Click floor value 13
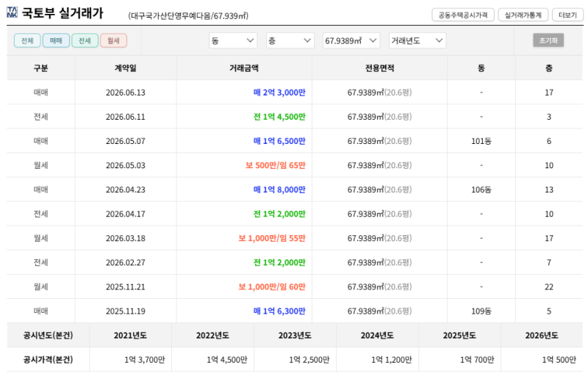The width and height of the screenshot is (588, 379). coord(549,189)
